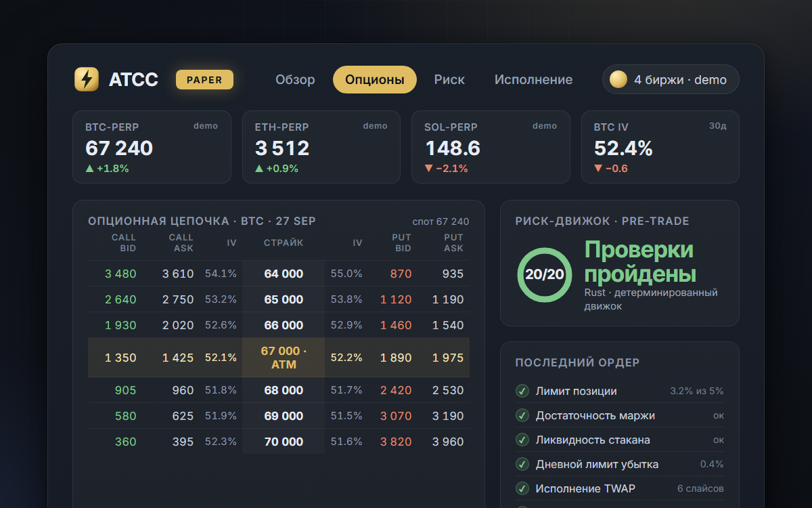The image size is (812, 508).
Task: Click the red down arrow under SOL-PERP
Action: click(429, 169)
